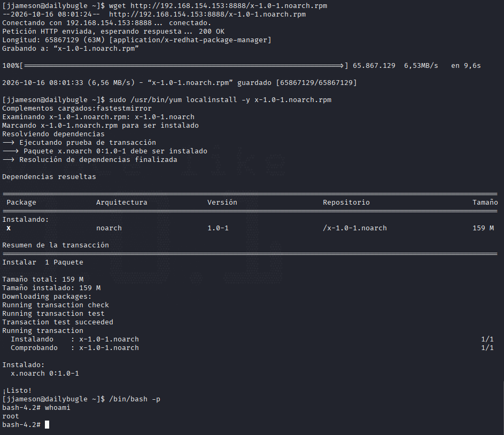Click the 'whoami' command
Viewport: 504px width, 435px height.
58,408
